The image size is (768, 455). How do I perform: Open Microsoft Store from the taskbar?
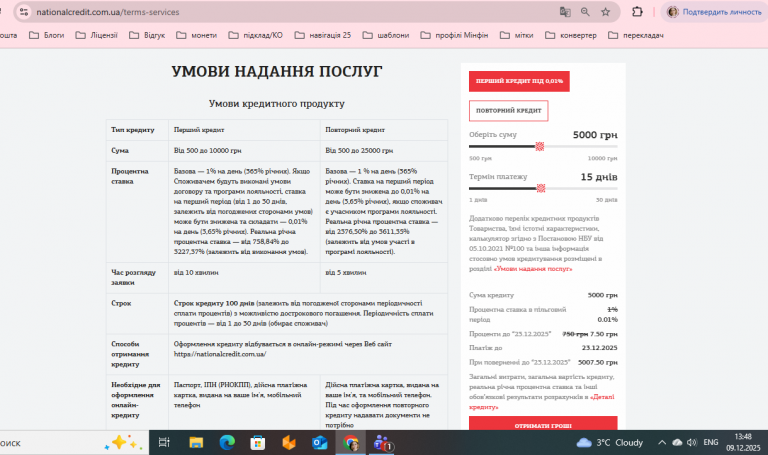pyautogui.click(x=258, y=443)
